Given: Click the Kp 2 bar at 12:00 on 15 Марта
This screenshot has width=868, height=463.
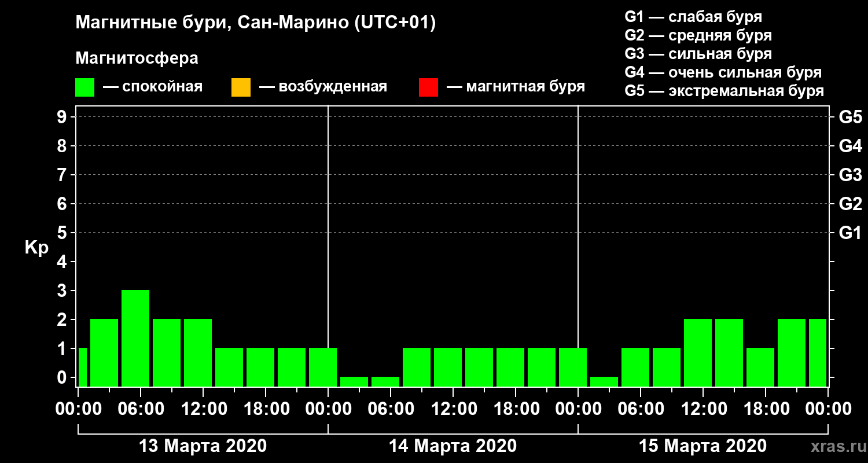Looking at the screenshot, I should (x=698, y=352).
